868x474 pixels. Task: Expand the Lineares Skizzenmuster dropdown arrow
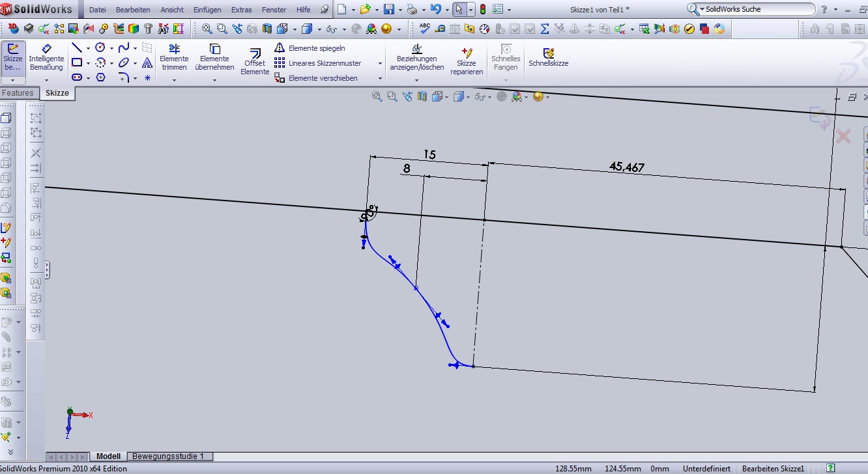[380, 63]
